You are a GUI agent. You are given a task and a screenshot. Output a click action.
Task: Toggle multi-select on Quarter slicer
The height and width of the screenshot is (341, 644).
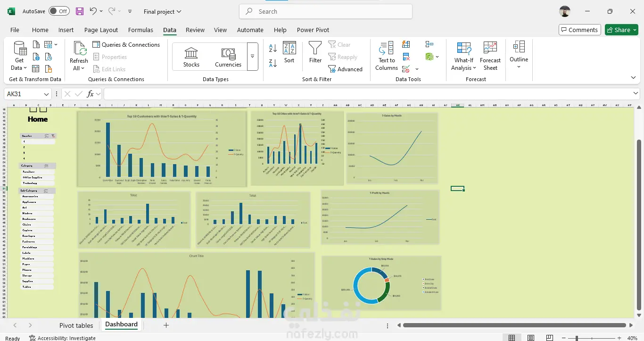coord(46,136)
